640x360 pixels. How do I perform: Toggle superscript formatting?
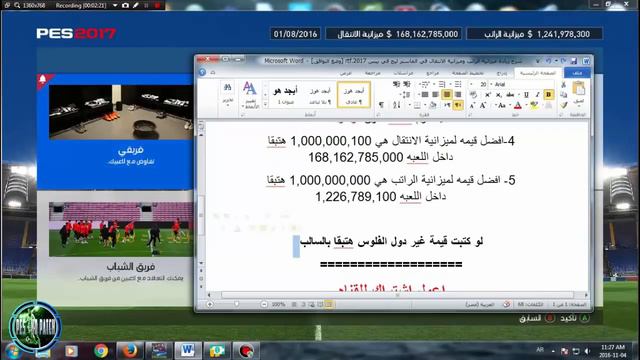tap(487, 95)
